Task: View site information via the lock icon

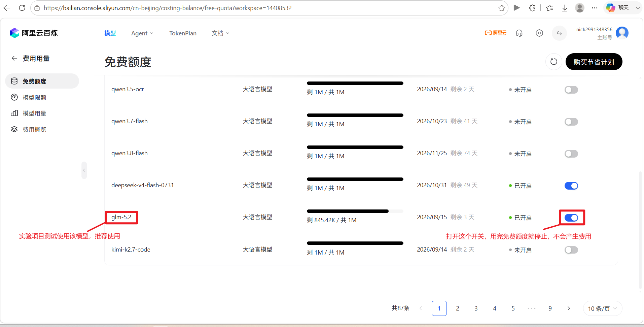Action: click(37, 8)
